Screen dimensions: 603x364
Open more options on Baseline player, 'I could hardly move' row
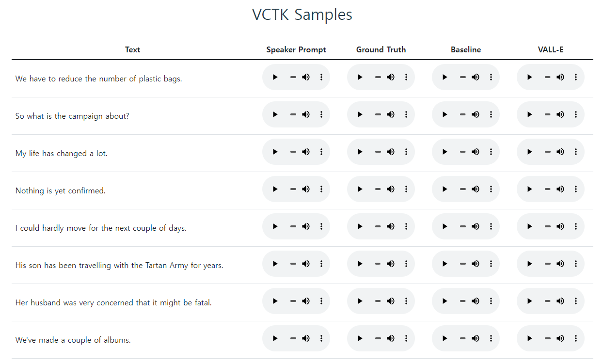[491, 226]
